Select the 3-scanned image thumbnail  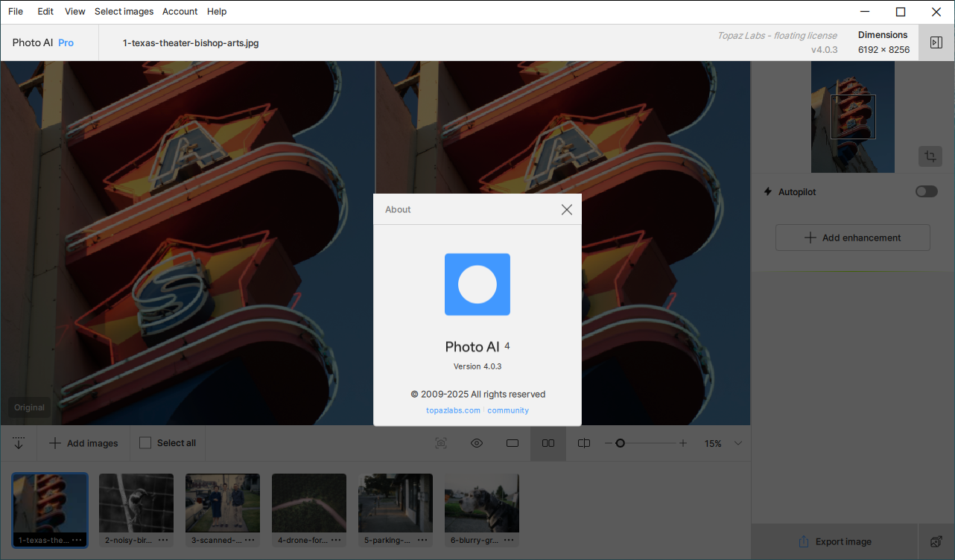tap(222, 503)
